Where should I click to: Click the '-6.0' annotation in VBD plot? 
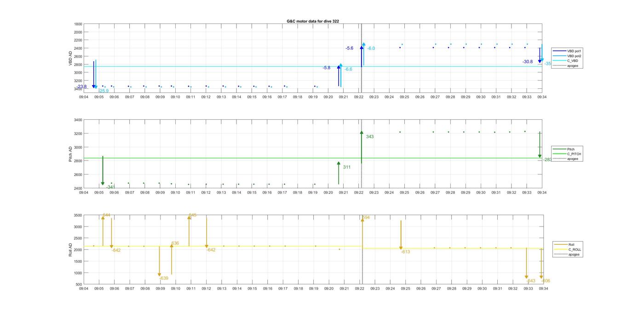[371, 48]
